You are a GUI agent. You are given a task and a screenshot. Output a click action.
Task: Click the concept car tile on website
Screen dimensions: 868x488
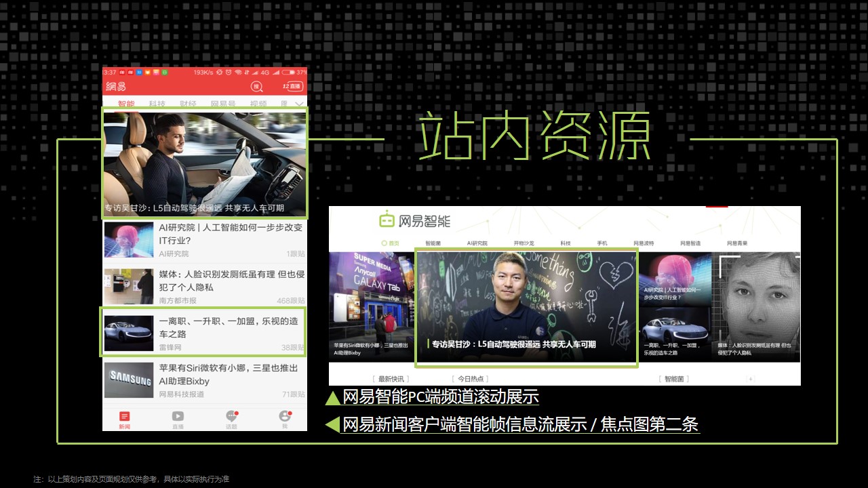(675, 334)
